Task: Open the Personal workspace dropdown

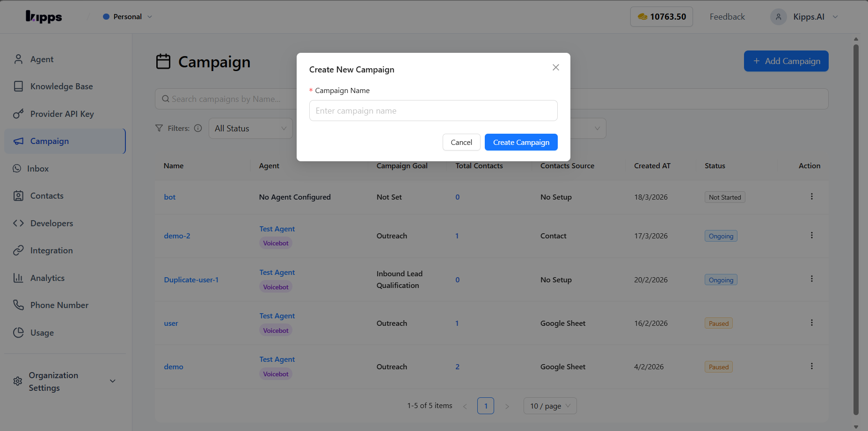Action: coord(127,17)
